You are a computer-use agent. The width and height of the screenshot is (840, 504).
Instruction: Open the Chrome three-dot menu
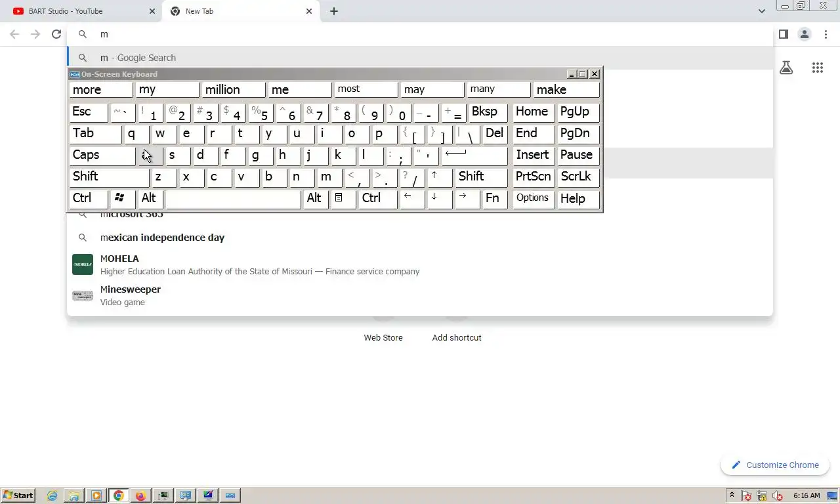(x=826, y=34)
